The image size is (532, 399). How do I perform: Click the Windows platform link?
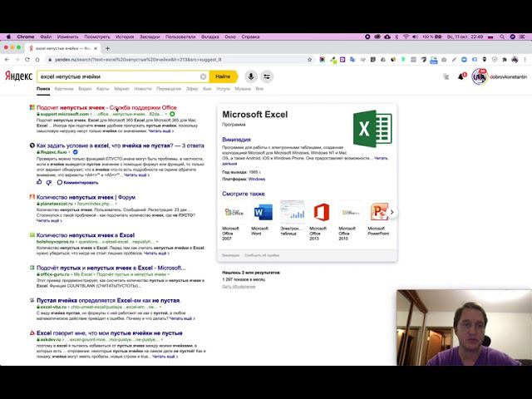click(x=257, y=180)
